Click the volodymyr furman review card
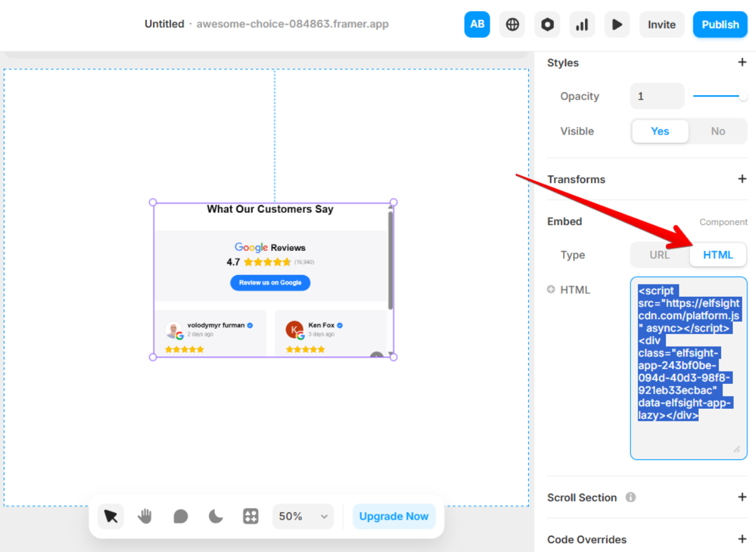The width and height of the screenshot is (756, 552). pos(210,334)
